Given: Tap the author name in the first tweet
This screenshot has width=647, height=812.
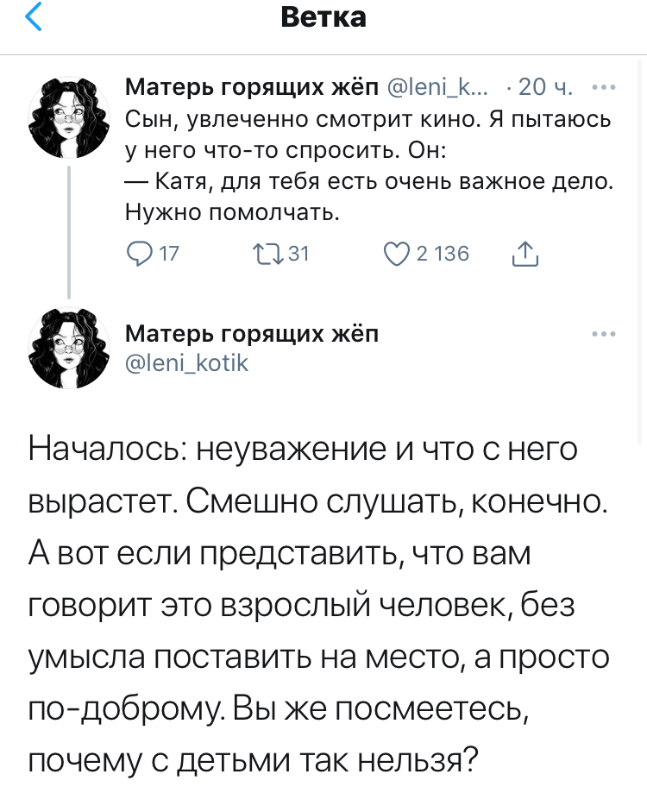Looking at the screenshot, I should pos(250,87).
